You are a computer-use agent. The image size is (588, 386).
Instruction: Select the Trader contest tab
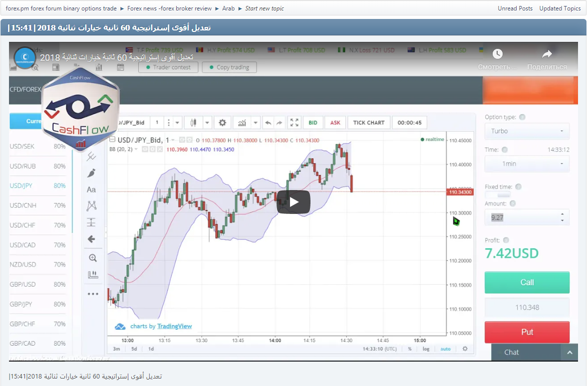coord(168,67)
